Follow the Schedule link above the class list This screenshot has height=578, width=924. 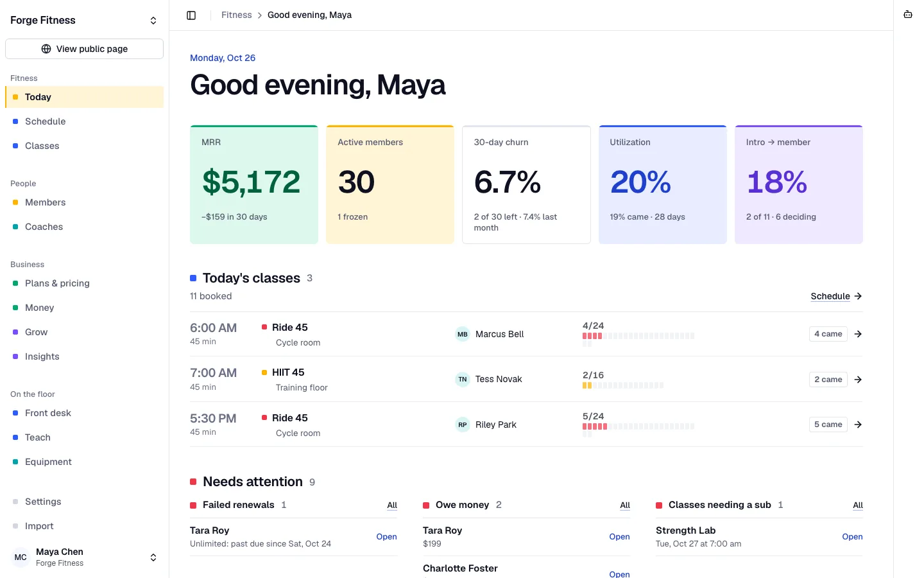click(x=836, y=296)
